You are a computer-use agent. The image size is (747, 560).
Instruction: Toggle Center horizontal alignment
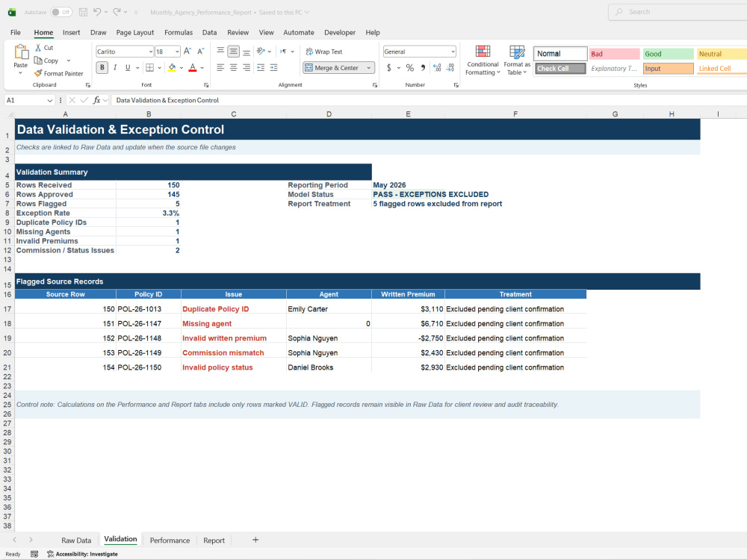click(x=233, y=68)
